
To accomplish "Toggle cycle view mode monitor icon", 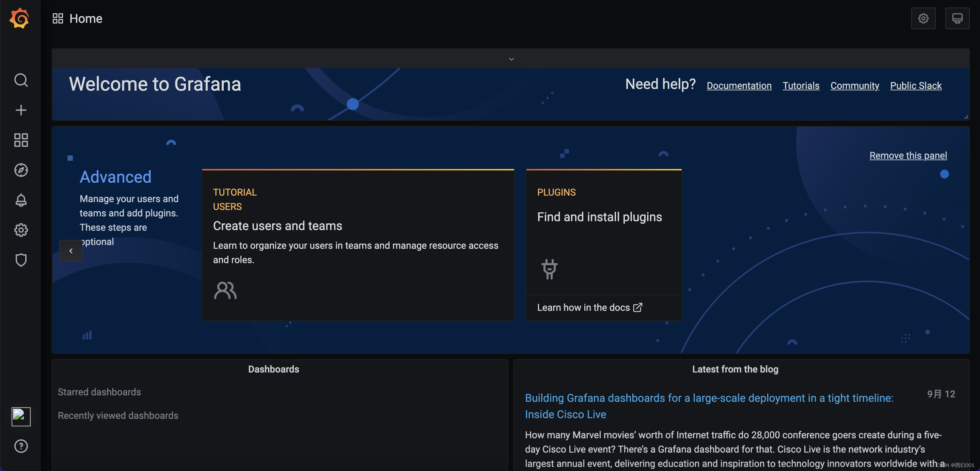I will pos(957,18).
